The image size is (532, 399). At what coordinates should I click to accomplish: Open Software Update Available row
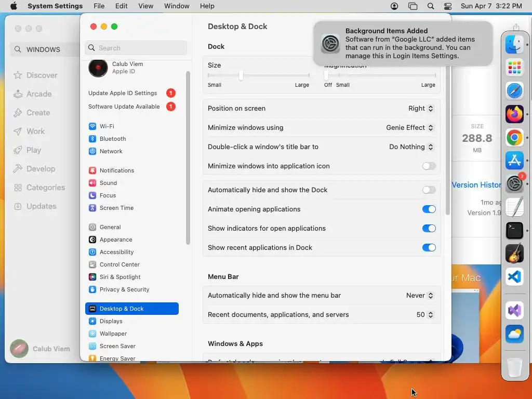[132, 107]
